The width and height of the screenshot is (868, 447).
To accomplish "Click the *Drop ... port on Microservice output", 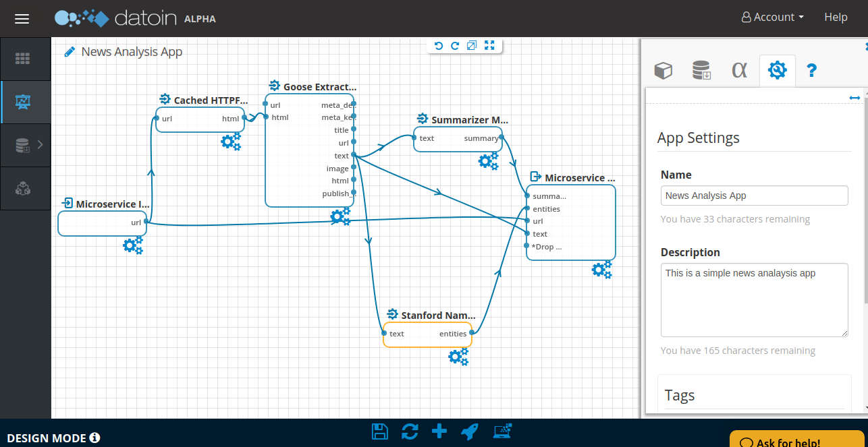I will (x=527, y=246).
